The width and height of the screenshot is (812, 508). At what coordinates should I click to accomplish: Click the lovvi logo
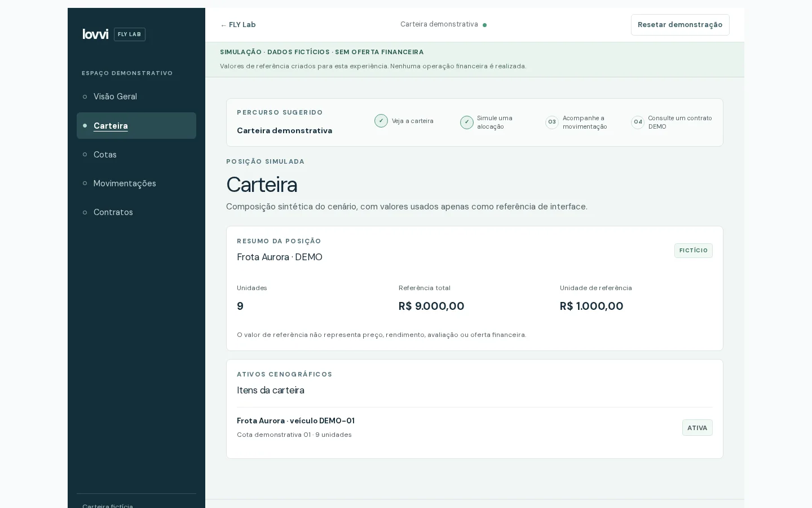95,34
